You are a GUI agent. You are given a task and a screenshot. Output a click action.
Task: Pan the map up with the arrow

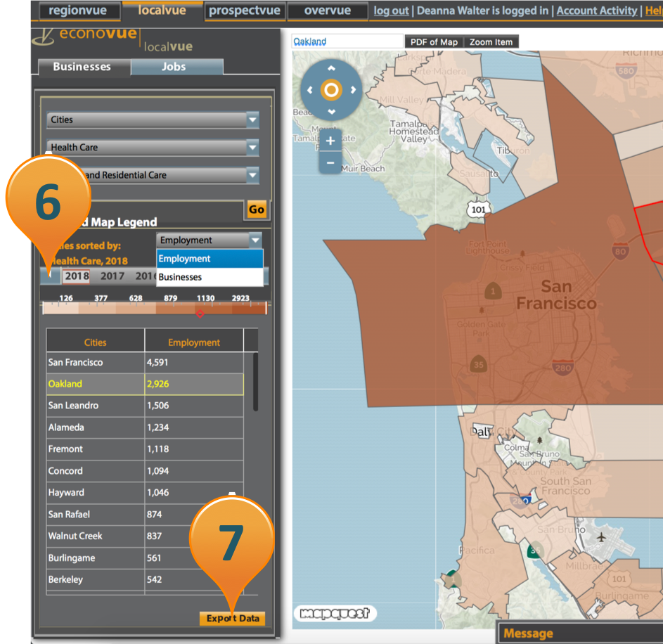pyautogui.click(x=332, y=68)
